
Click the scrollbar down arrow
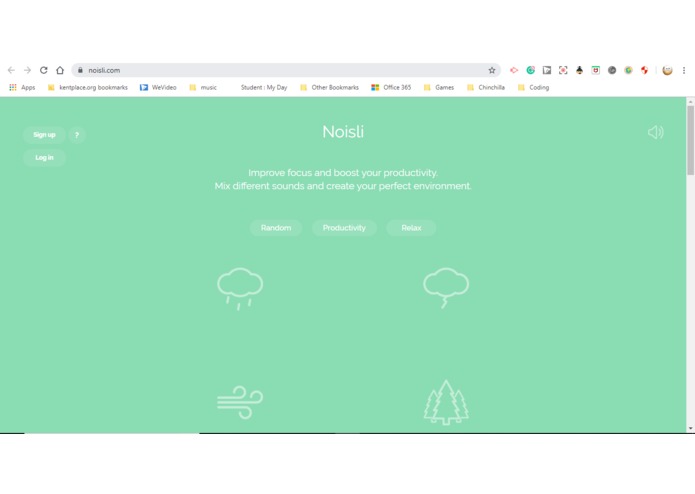(x=691, y=428)
